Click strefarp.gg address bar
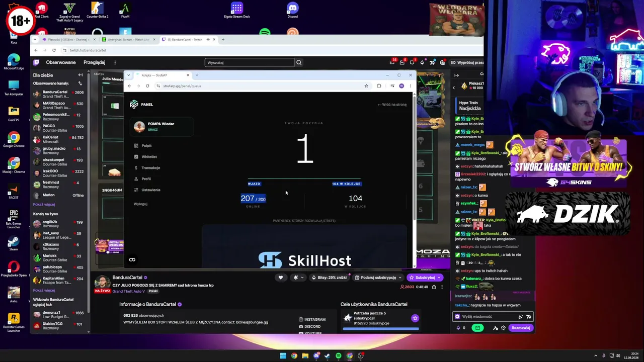Screen dimensions: 644x362 pos(260,86)
